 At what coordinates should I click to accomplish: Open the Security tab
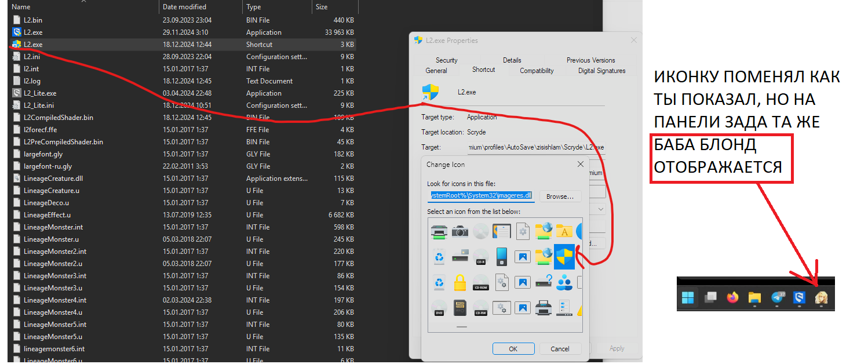[446, 60]
